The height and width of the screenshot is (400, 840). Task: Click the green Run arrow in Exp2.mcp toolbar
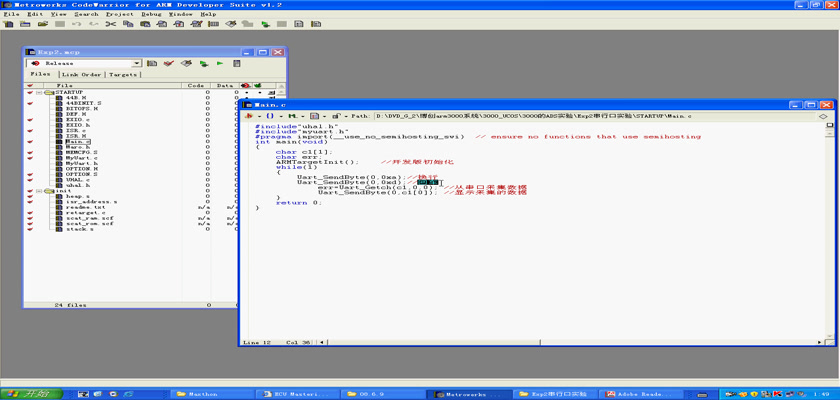220,63
